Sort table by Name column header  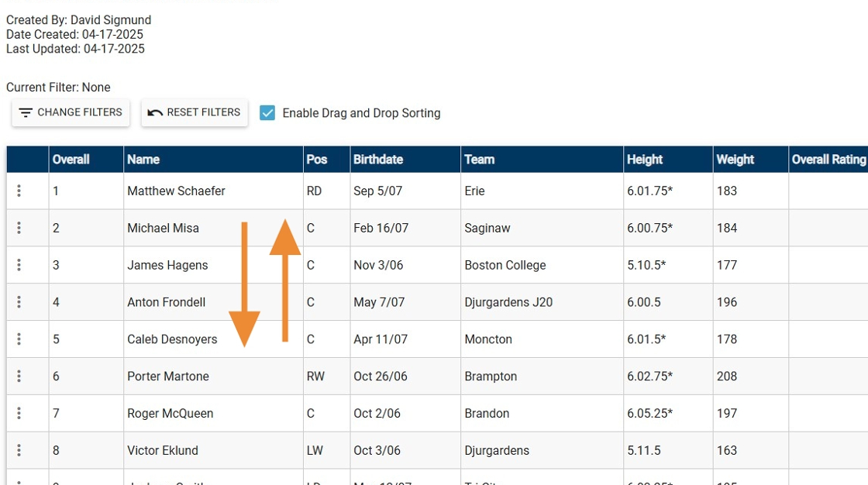tap(143, 160)
